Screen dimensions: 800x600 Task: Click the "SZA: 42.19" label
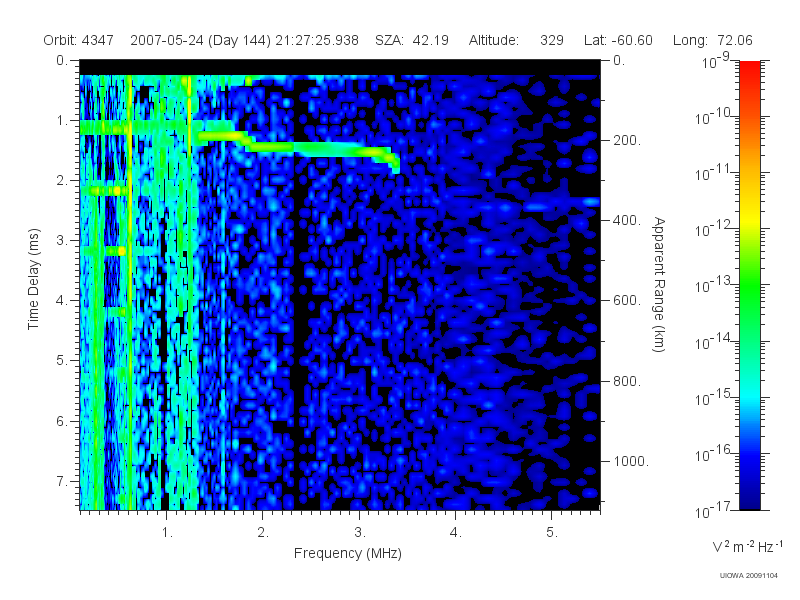[x=412, y=40]
